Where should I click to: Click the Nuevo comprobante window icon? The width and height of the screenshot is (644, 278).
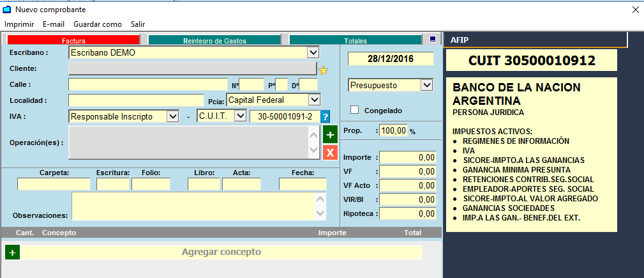pyautogui.click(x=7, y=9)
